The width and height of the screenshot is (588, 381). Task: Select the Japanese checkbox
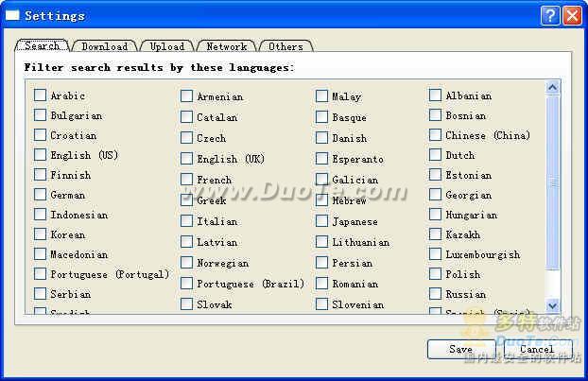(x=321, y=221)
